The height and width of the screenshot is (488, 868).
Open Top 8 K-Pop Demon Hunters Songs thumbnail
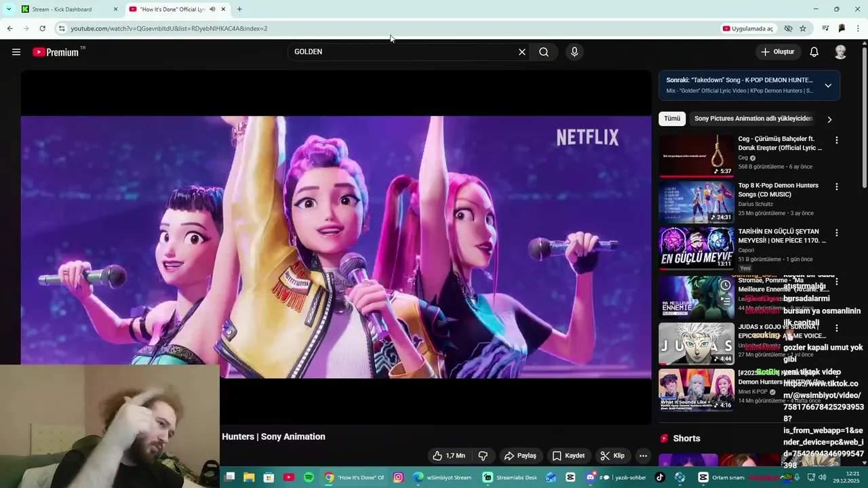[x=696, y=201]
